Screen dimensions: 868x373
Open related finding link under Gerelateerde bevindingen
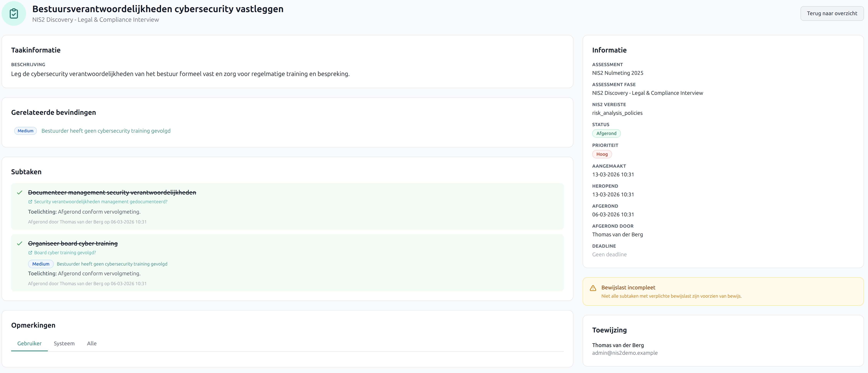coord(106,131)
